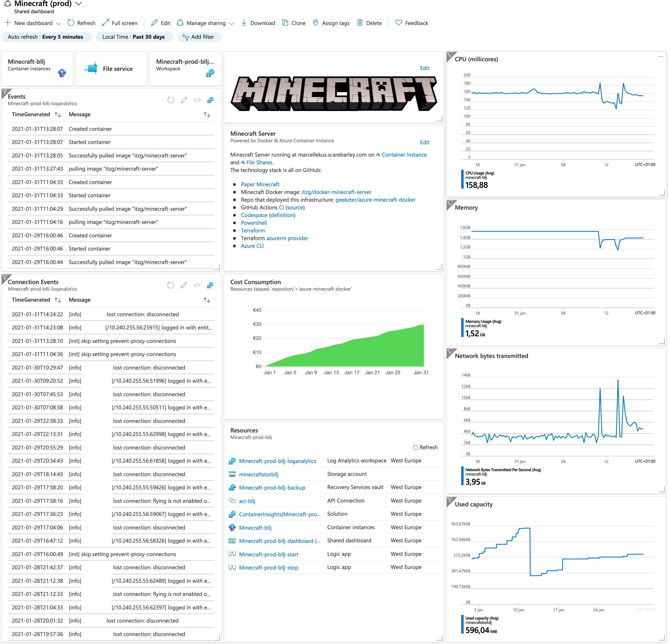This screenshot has height=644, width=670.
Task: Toggle Message column sort in Connection Events
Action: click(x=207, y=300)
